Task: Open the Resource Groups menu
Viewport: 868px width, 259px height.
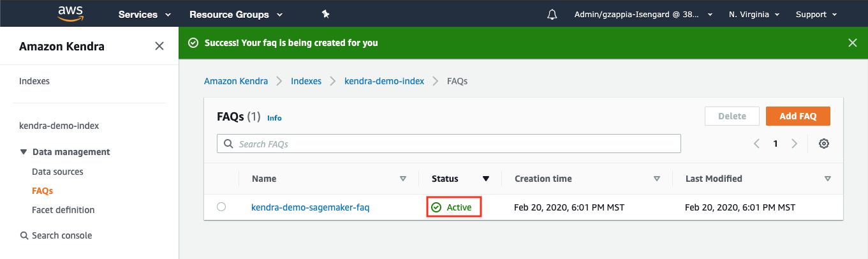Action: [236, 14]
